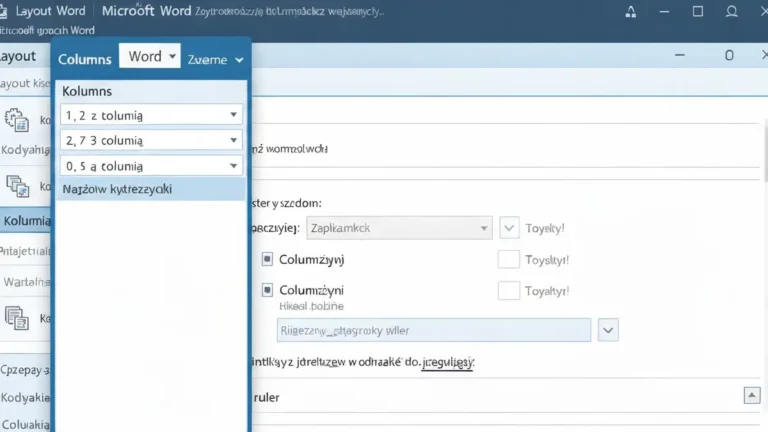Toggle the first Columżynj checkbox
Screen dimensions: 768x432
pos(267,259)
